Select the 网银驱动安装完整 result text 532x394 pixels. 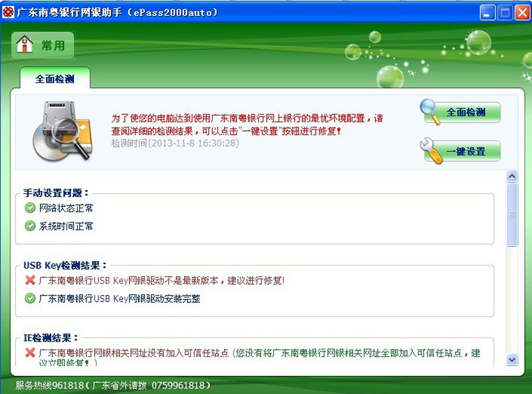point(120,299)
